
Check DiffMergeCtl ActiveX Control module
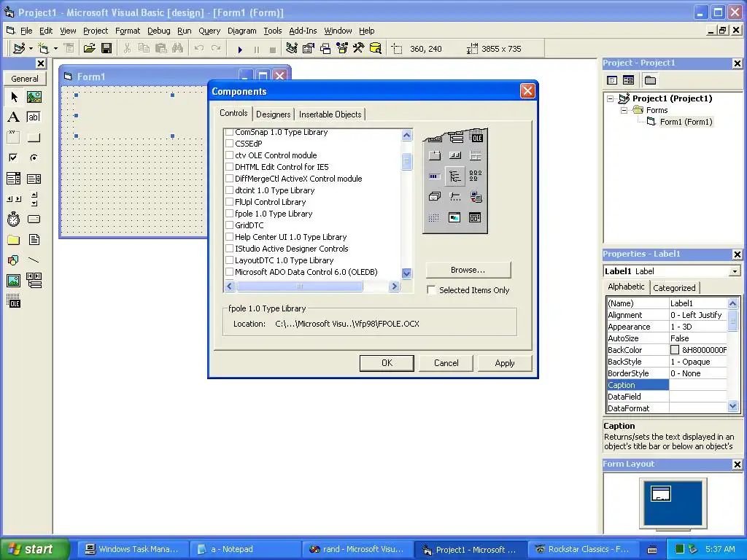point(229,179)
